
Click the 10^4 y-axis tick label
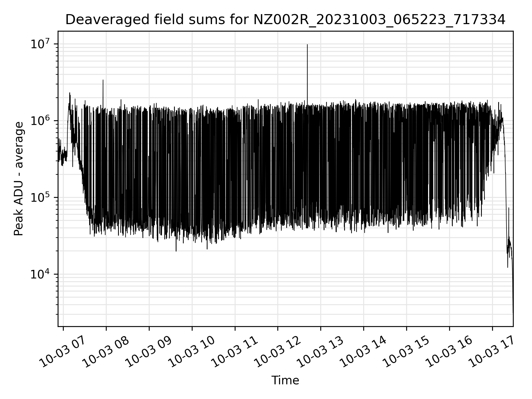(x=41, y=274)
